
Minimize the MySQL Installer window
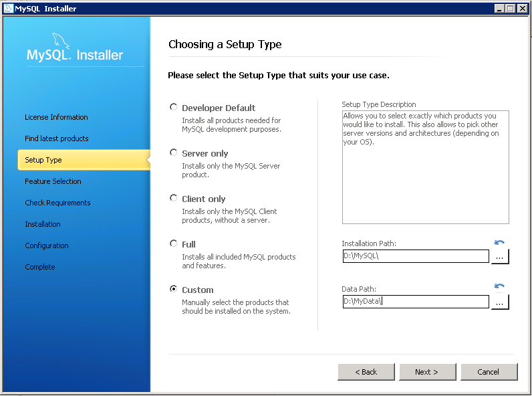point(499,9)
